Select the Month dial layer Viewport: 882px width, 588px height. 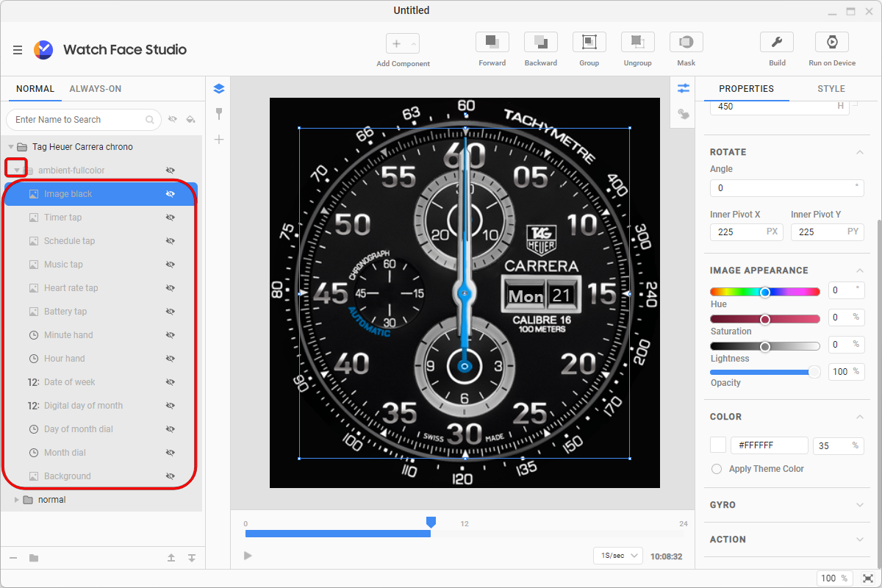(101, 453)
